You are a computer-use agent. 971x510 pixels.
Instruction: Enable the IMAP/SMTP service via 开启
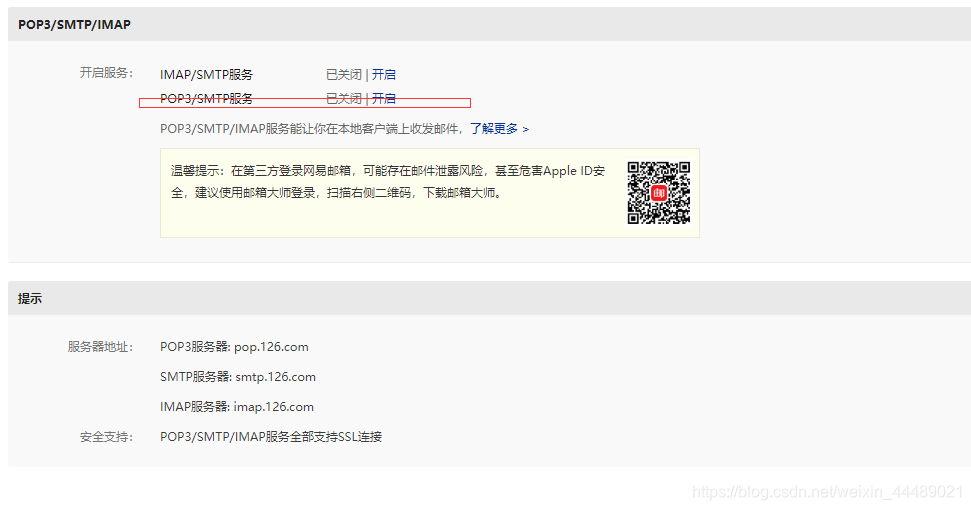point(383,75)
